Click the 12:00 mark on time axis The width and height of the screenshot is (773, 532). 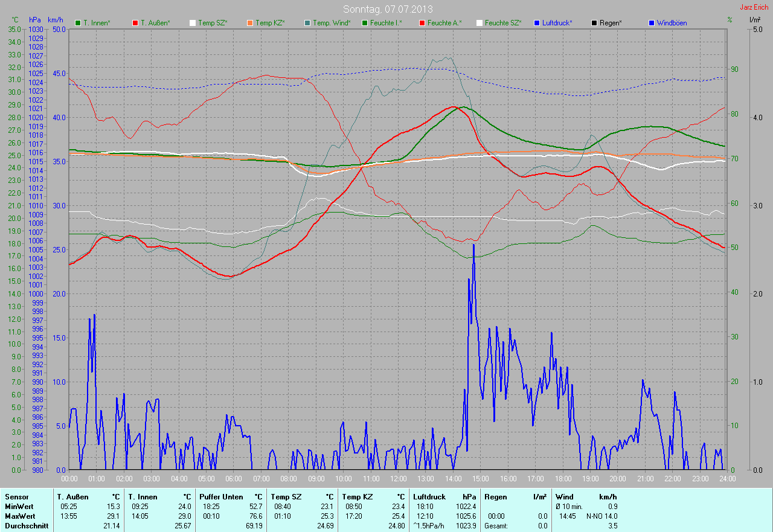pyautogui.click(x=398, y=478)
